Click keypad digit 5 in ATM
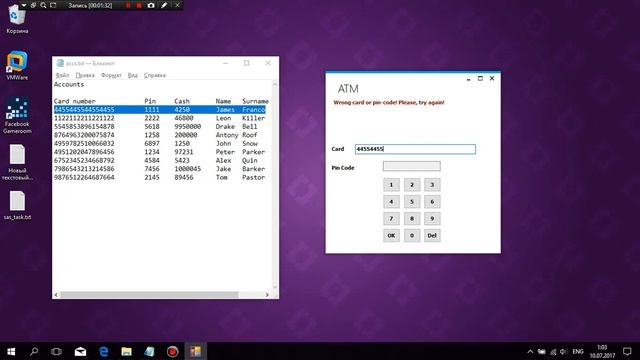 [x=412, y=202]
